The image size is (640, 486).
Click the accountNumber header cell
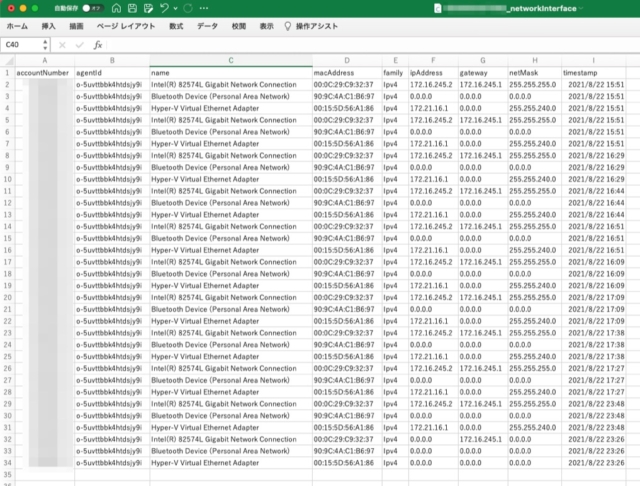[45, 73]
